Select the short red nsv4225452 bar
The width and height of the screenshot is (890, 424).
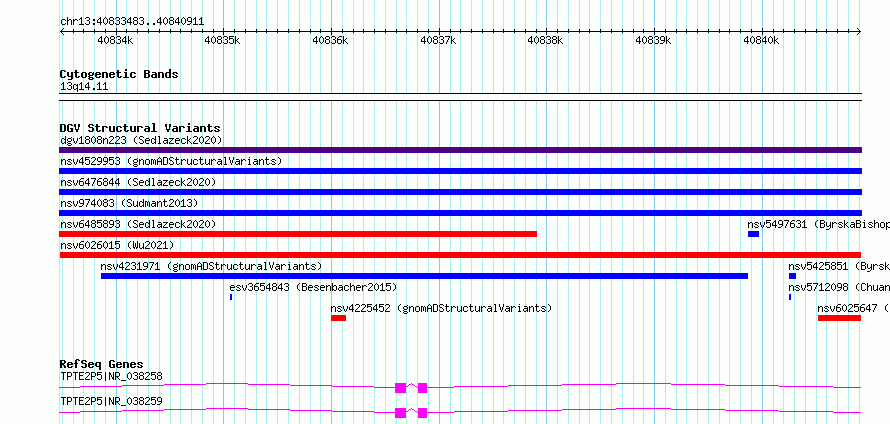click(338, 318)
